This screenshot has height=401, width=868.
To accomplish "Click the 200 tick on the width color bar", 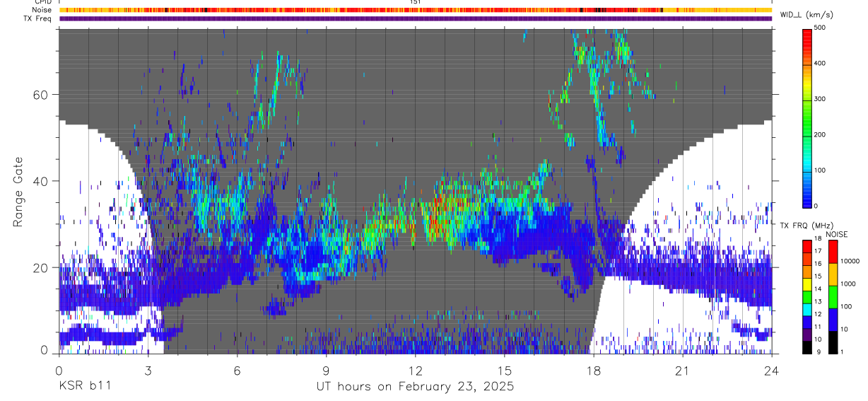I will 821,134.
